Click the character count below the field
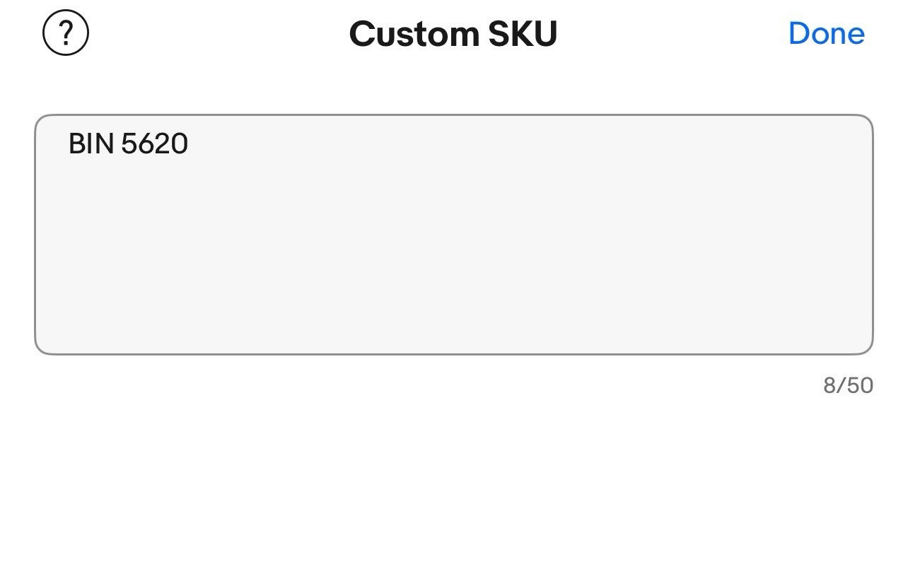The height and width of the screenshot is (588, 908). [848, 385]
